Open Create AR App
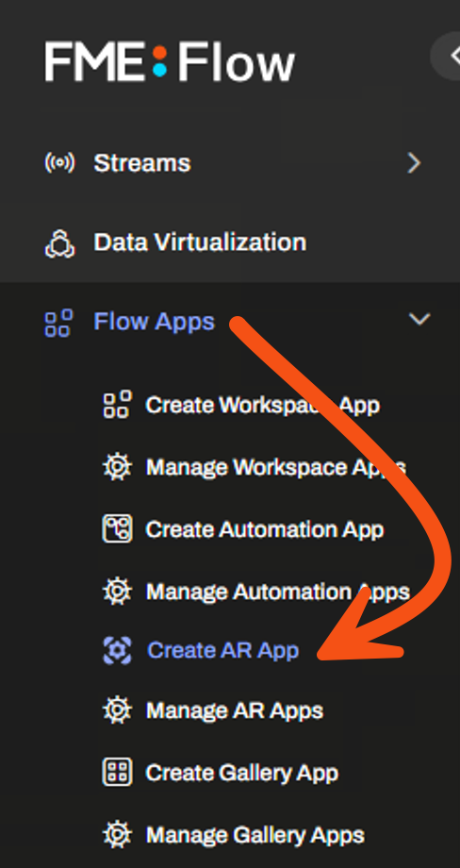 coord(222,650)
